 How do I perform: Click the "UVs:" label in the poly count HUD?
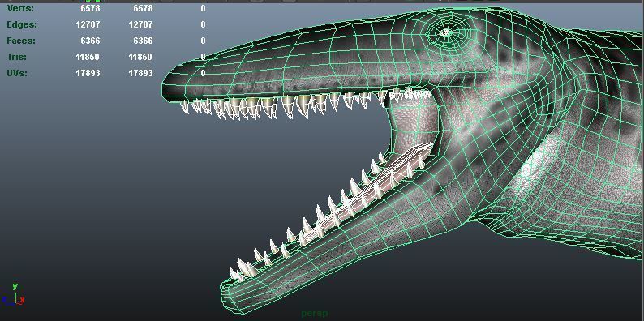coord(17,73)
